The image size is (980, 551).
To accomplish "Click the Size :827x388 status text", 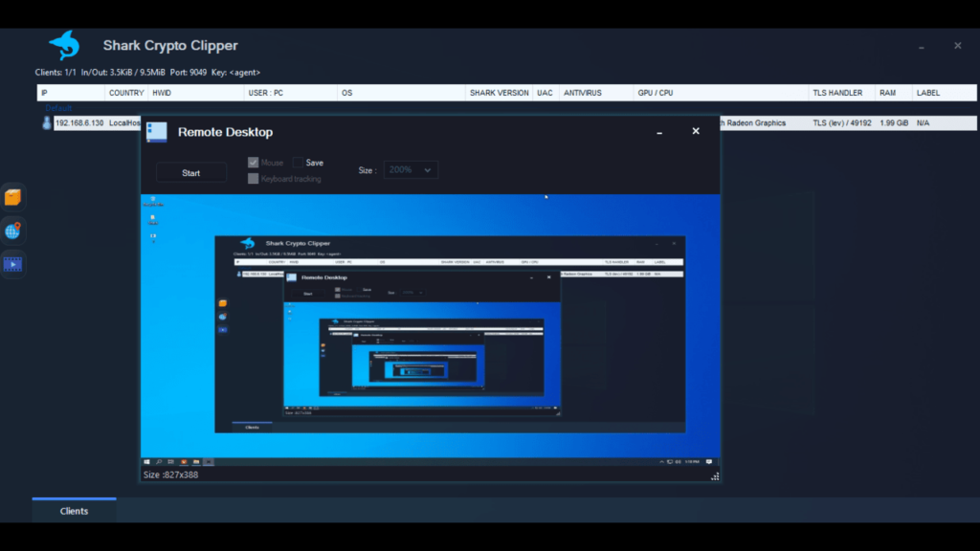I will tap(170, 474).
